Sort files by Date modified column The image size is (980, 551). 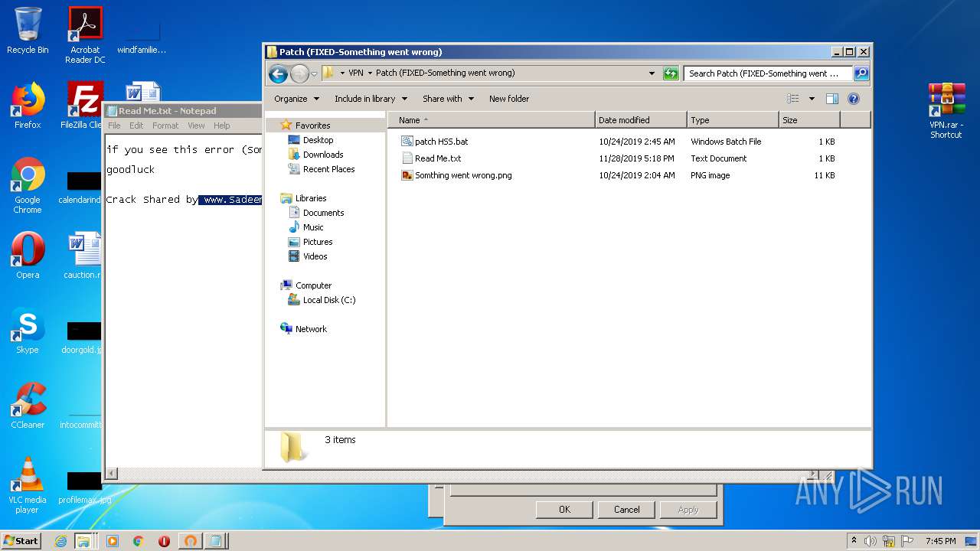pos(641,120)
